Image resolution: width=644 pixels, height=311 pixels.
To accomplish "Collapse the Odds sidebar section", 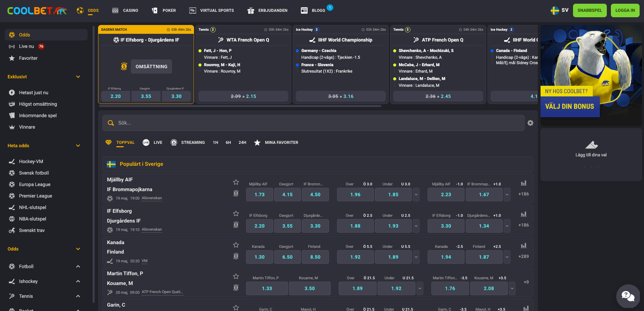I will click(x=78, y=249).
